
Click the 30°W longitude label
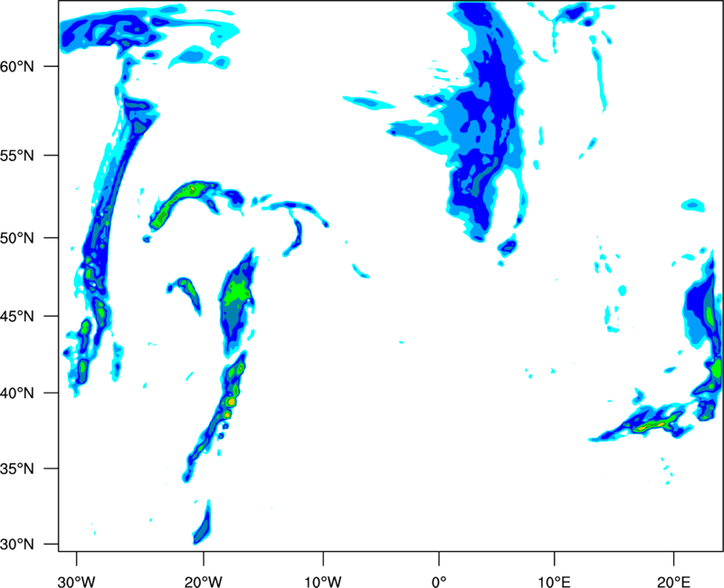pyautogui.click(x=76, y=582)
